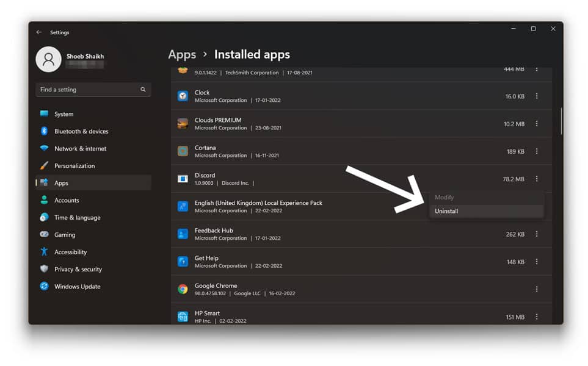Click the Gaming controller icon

click(44, 234)
